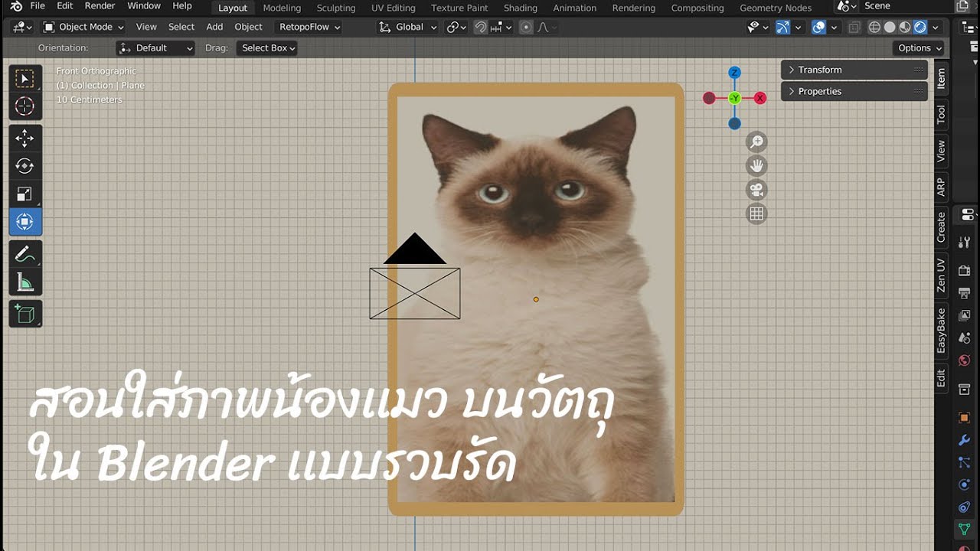Open Drag Select Box dropdown

(267, 47)
